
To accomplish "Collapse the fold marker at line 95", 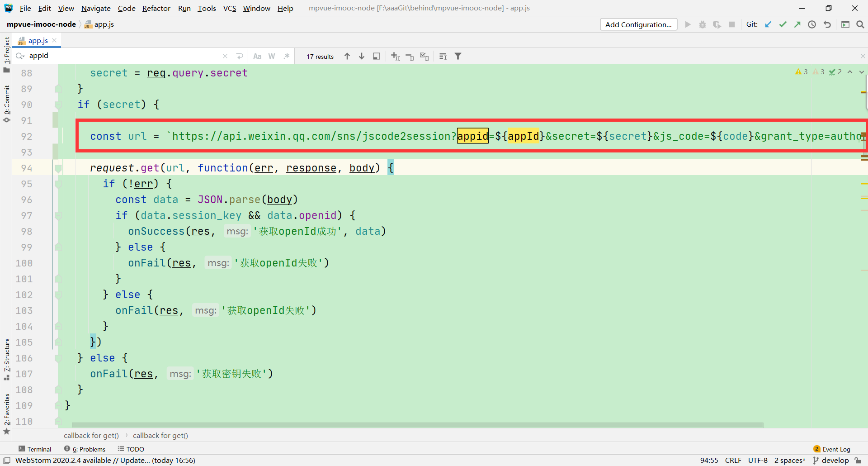I will click(58, 184).
